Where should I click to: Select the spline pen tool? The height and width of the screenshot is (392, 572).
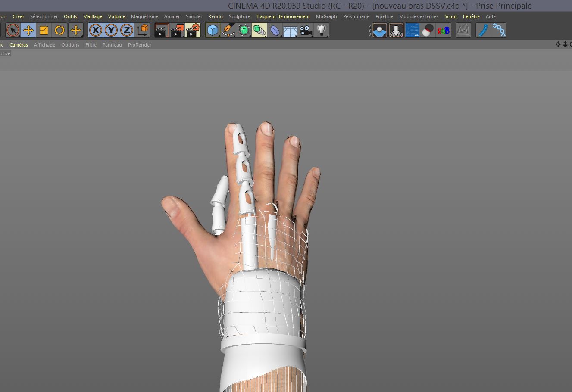click(x=228, y=30)
